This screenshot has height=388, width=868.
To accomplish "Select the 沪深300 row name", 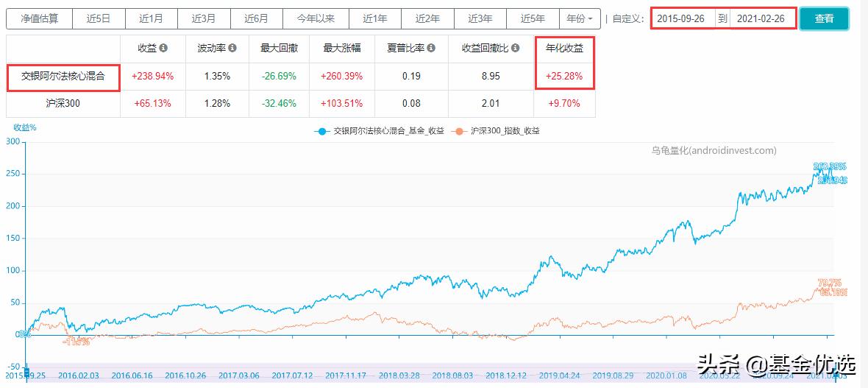I will click(63, 104).
